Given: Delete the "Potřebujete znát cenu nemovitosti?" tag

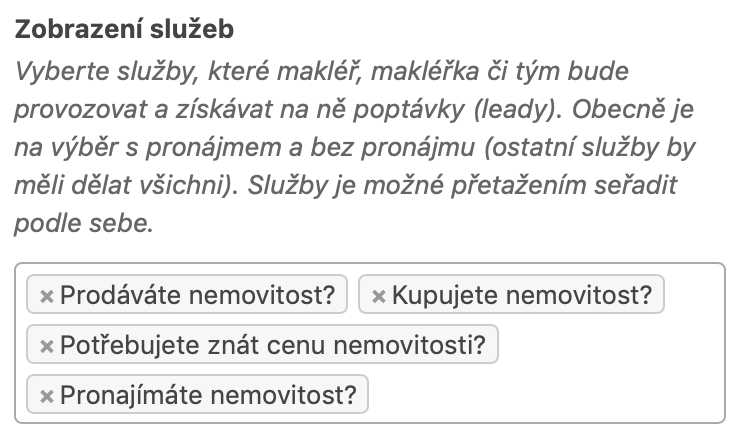Looking at the screenshot, I should pyautogui.click(x=46, y=346).
